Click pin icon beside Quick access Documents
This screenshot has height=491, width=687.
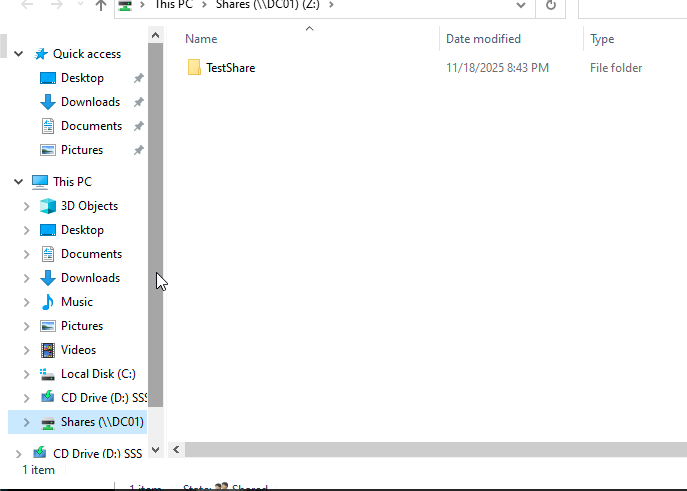pos(138,126)
